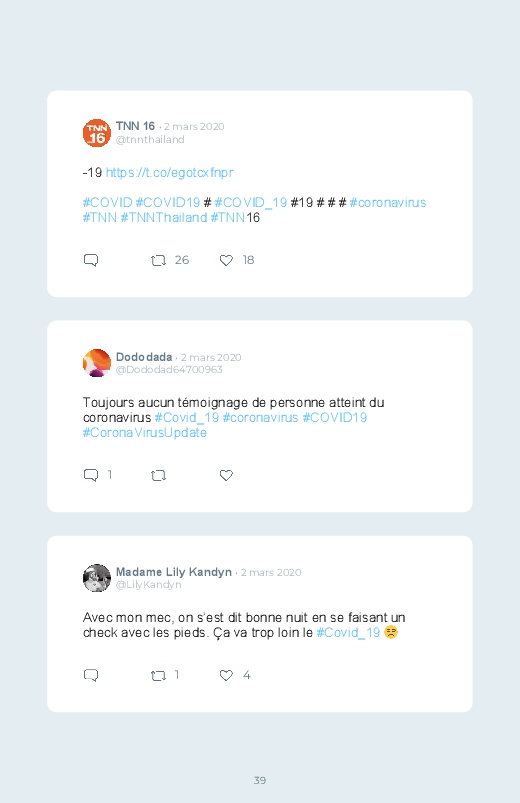
Task: Like Dododada's tweet with heart icon
Action: click(x=226, y=476)
